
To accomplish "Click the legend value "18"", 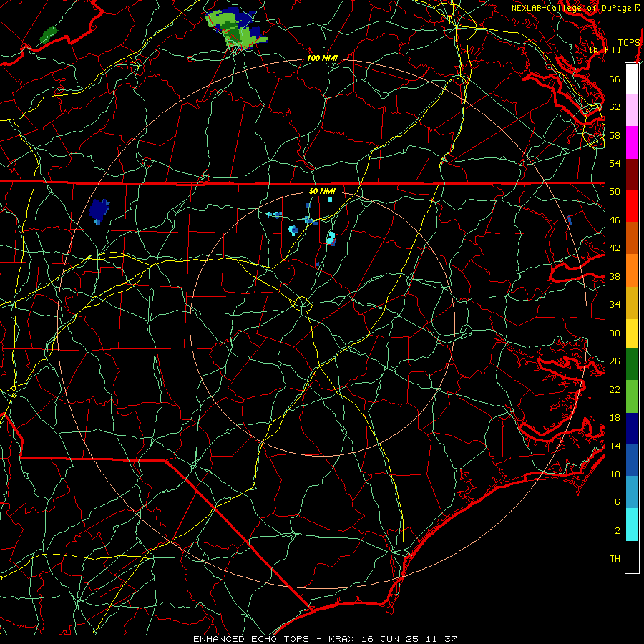I will point(615,418).
